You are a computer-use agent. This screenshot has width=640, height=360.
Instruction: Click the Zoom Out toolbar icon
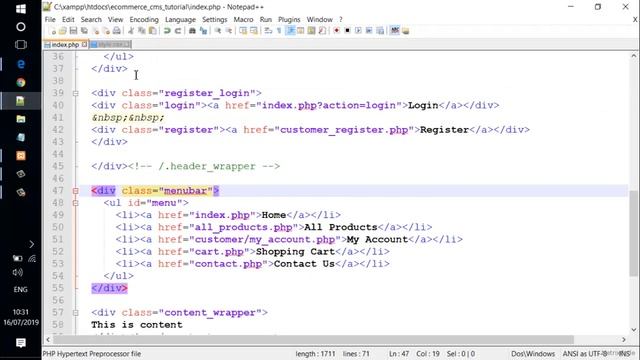point(229,31)
